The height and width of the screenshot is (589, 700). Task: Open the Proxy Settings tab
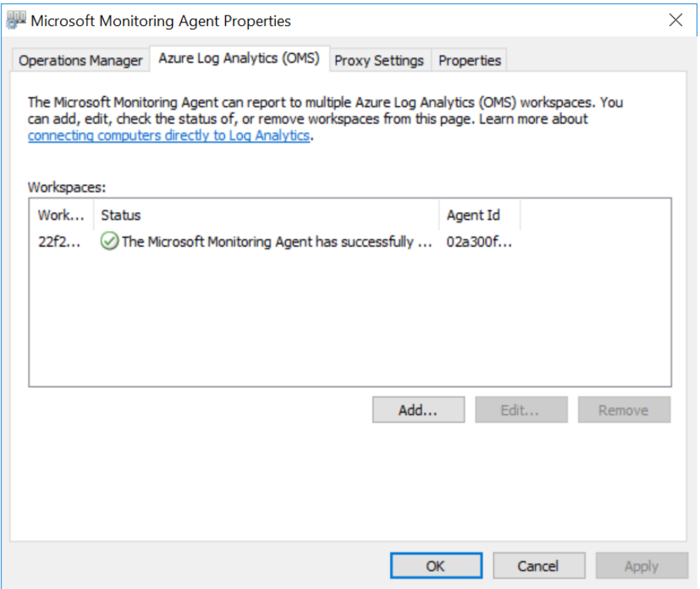click(x=379, y=60)
